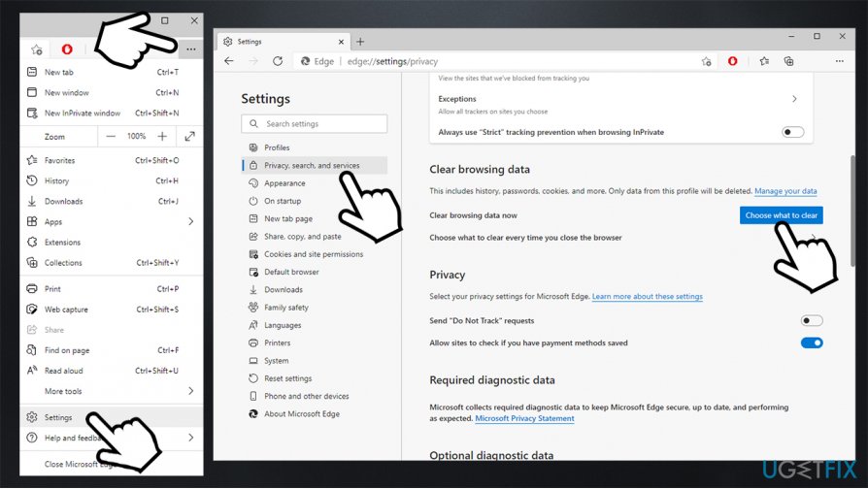Enter full screen via zoom row arrow icon

pyautogui.click(x=190, y=136)
